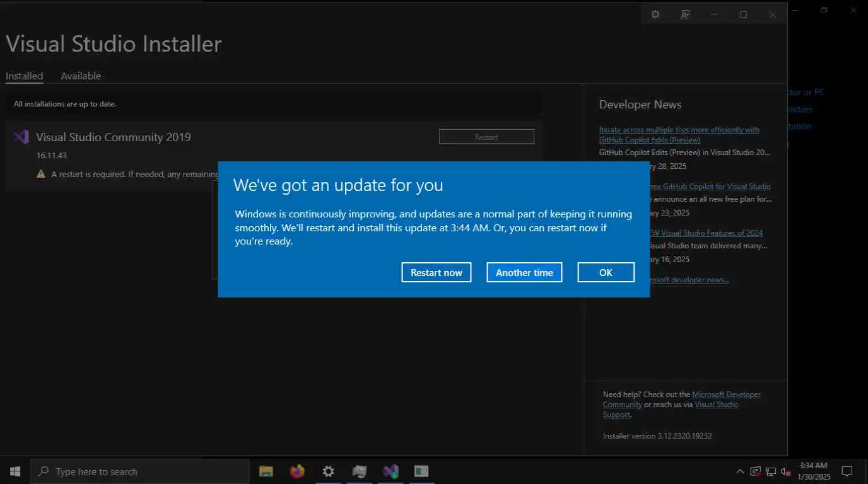
Task: Click the Visual Studio Community 2019 logo
Action: click(21, 137)
